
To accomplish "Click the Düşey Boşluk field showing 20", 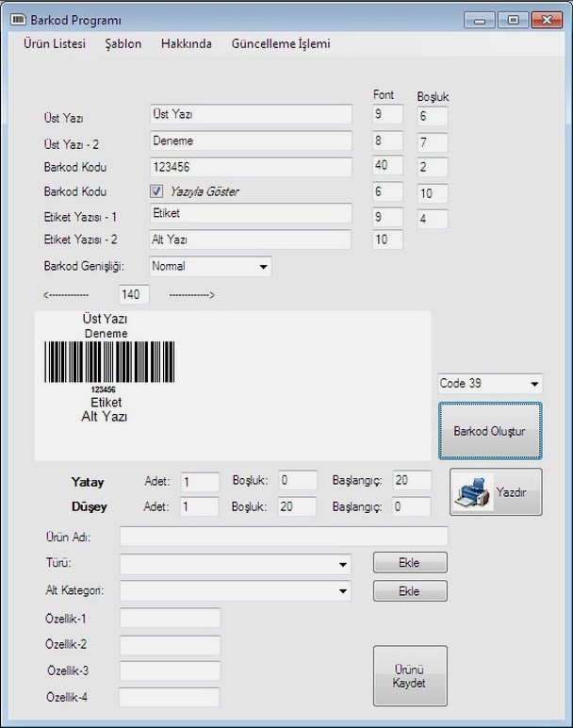I will coord(297,506).
